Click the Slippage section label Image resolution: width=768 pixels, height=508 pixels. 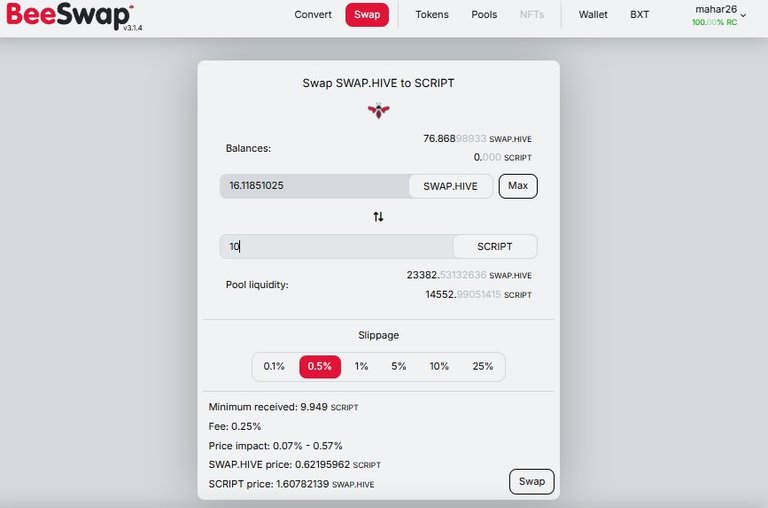tap(378, 336)
